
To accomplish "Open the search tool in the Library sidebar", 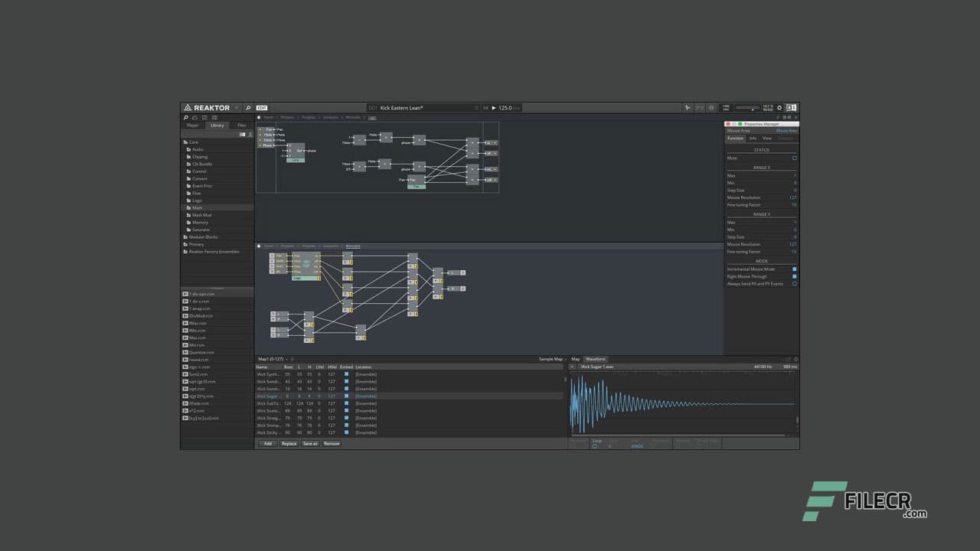I will coord(185,119).
